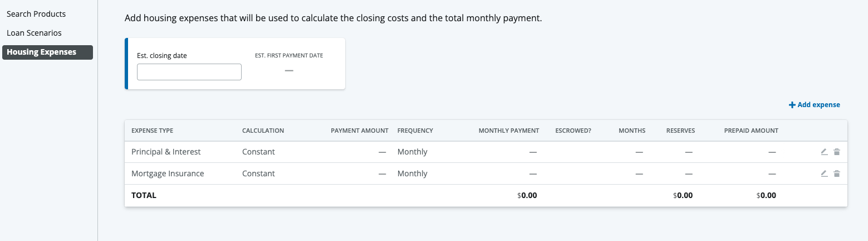Click the Escrowed? column header
The height and width of the screenshot is (241, 868).
click(x=573, y=131)
